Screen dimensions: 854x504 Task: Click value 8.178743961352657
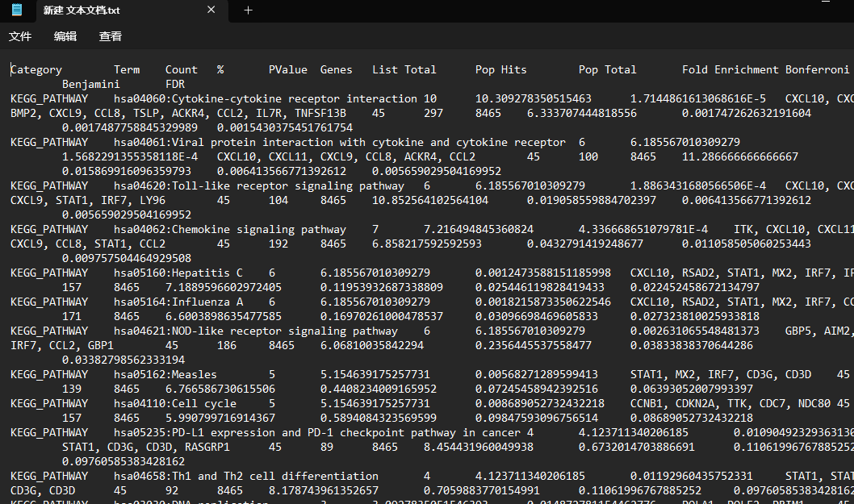point(324,490)
